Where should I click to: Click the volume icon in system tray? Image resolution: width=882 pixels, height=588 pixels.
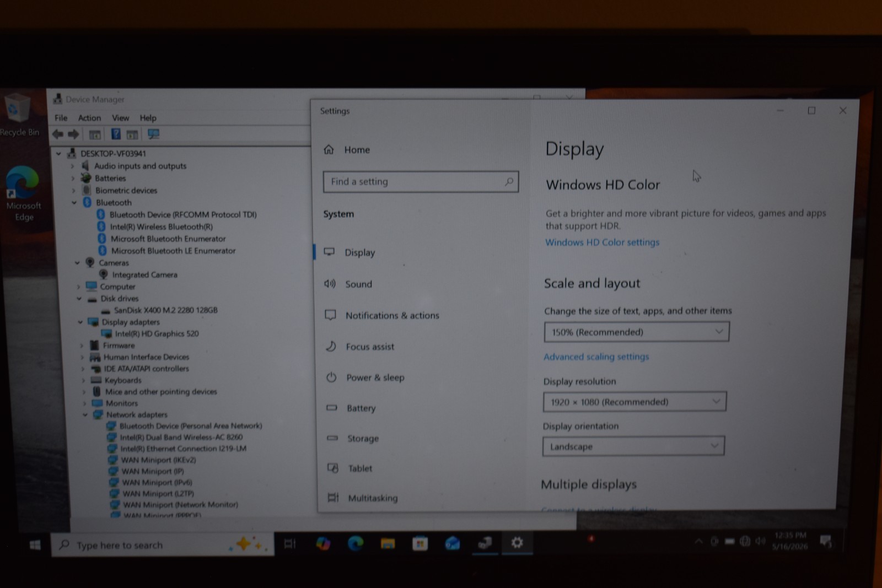point(761,541)
